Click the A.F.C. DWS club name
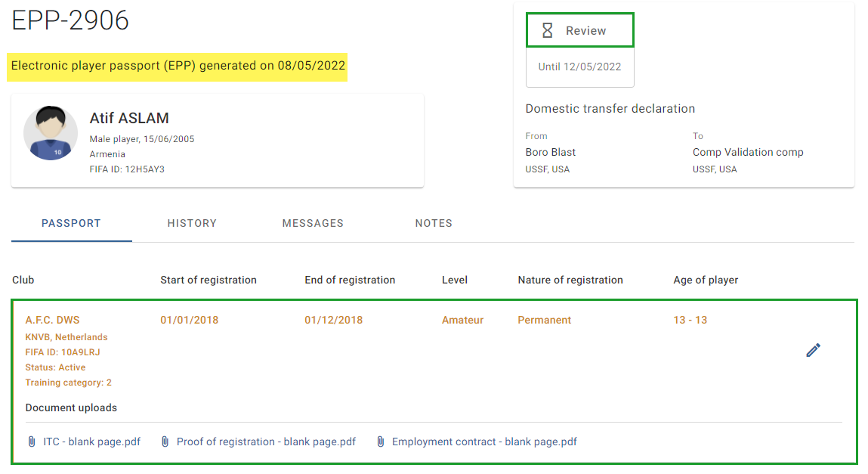This screenshot has width=868, height=474. tap(53, 320)
